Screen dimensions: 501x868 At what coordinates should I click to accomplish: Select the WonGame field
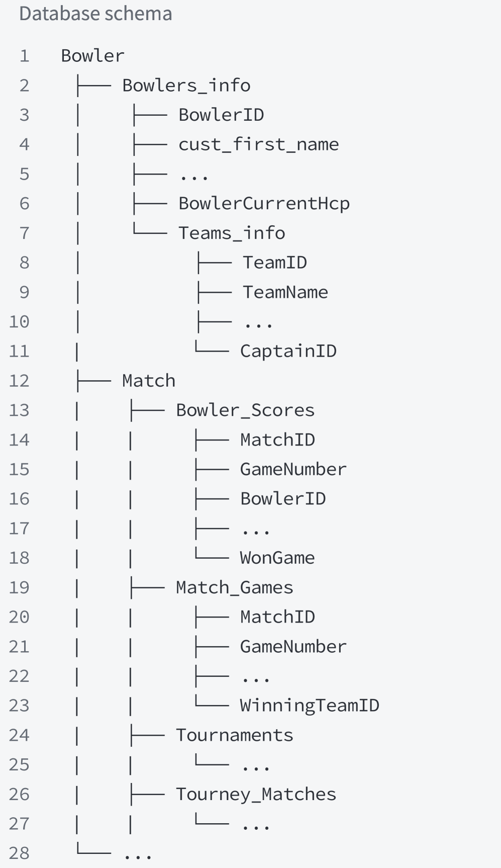(x=277, y=558)
